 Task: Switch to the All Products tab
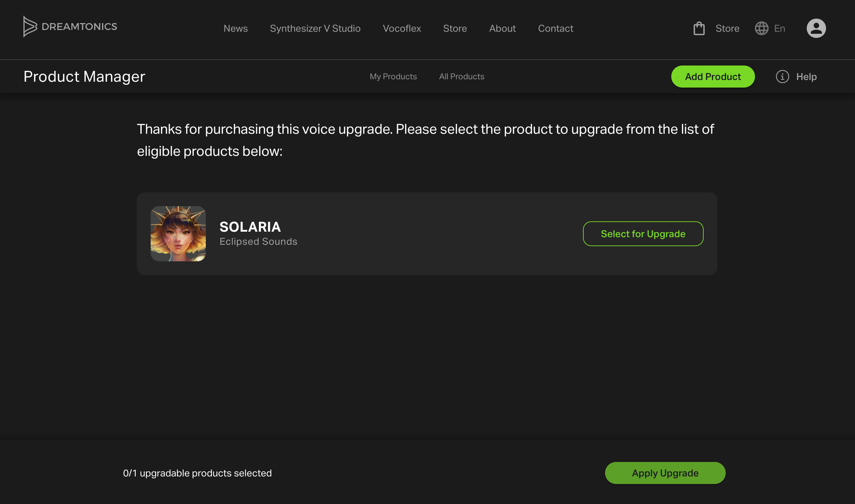coord(461,77)
